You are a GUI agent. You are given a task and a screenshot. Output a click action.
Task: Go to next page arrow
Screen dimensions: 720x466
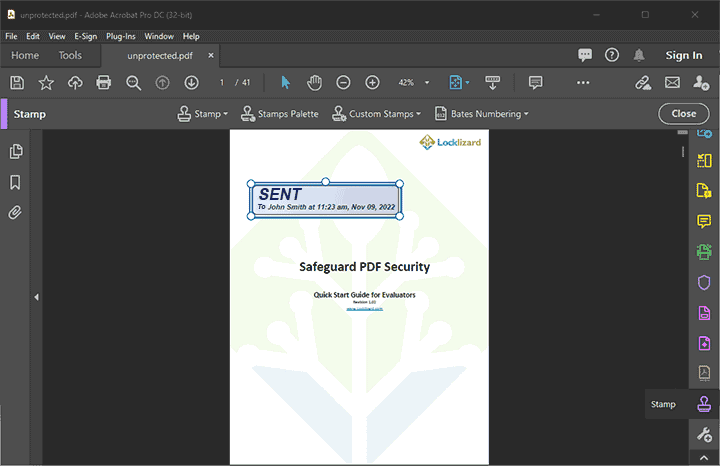pos(191,83)
